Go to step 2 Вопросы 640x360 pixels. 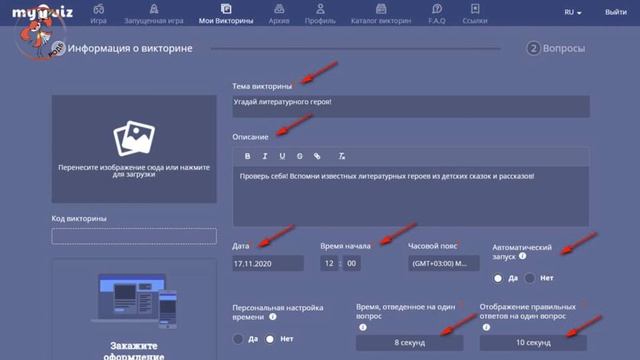[556, 48]
